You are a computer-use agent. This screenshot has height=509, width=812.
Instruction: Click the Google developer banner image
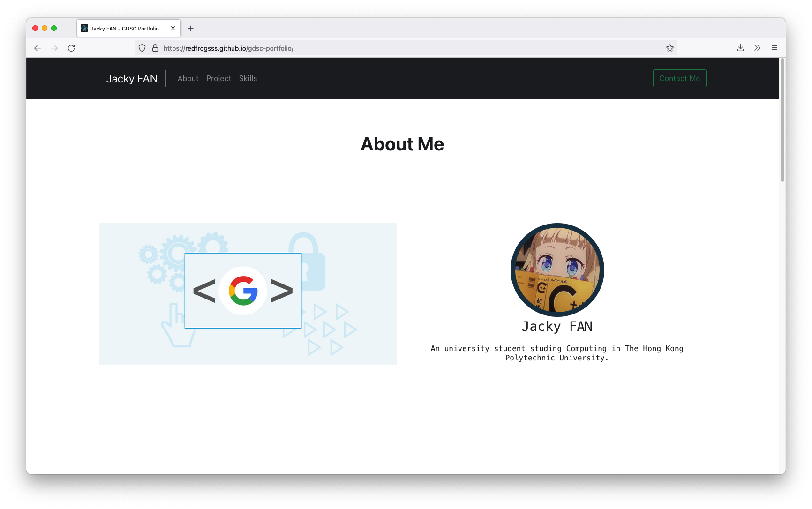(248, 294)
